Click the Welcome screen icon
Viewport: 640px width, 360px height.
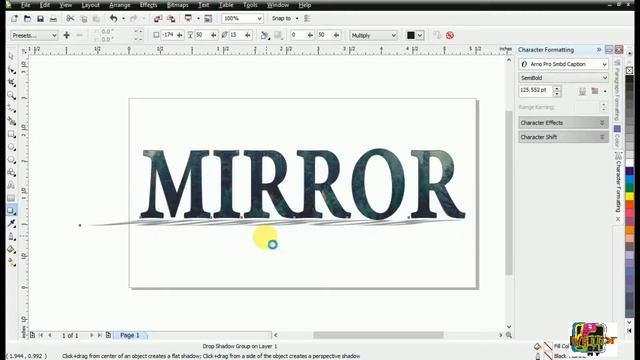coord(208,18)
